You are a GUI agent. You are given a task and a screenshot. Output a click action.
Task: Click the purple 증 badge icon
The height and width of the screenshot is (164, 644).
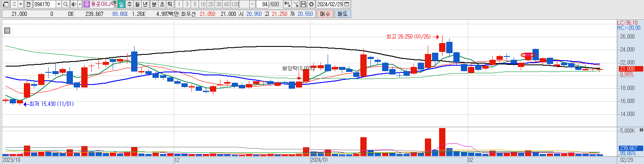tap(86, 4)
